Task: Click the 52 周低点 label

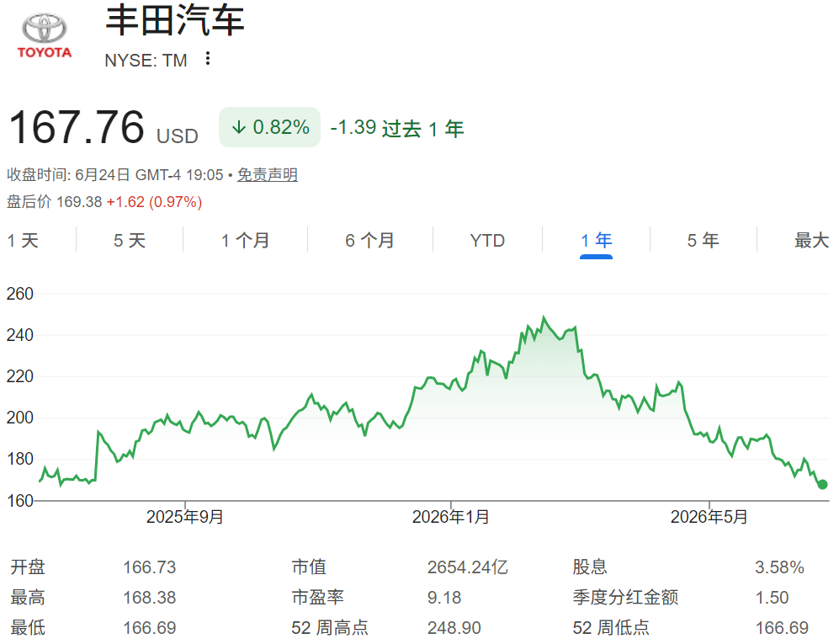Action: (x=611, y=627)
